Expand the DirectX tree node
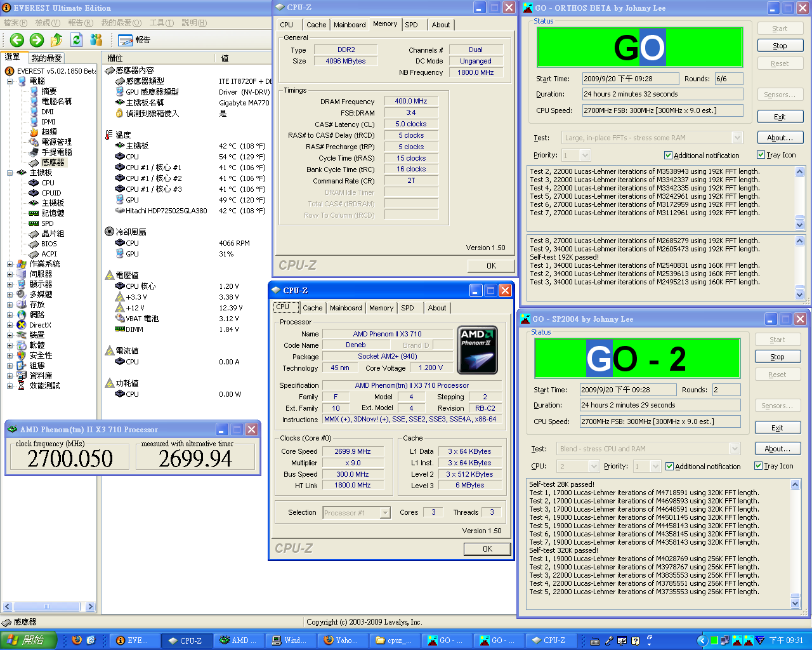The height and width of the screenshot is (650, 812). pyautogui.click(x=10, y=325)
